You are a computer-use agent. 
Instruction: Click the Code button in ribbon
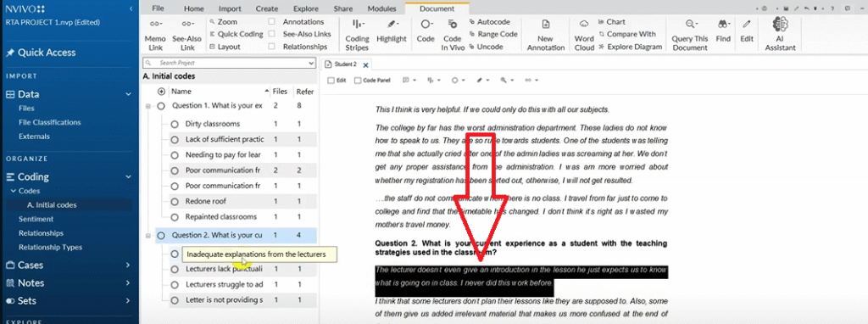[x=426, y=31]
